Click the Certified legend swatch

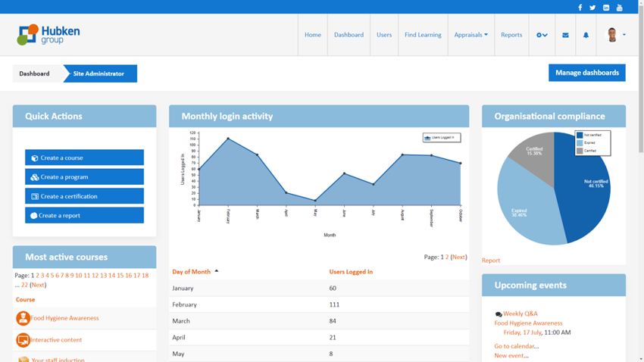click(x=580, y=151)
